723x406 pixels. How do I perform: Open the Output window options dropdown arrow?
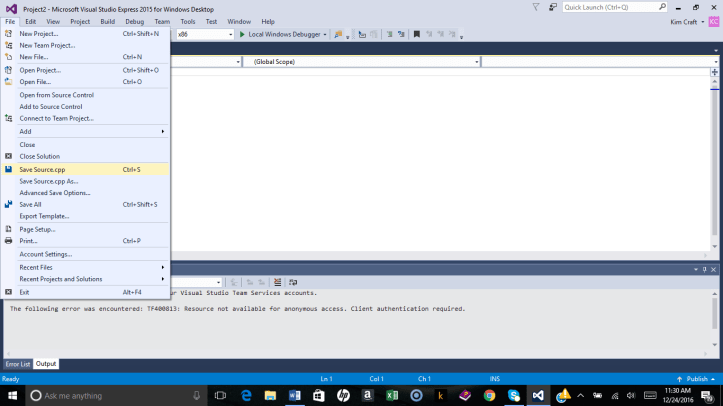click(696, 270)
